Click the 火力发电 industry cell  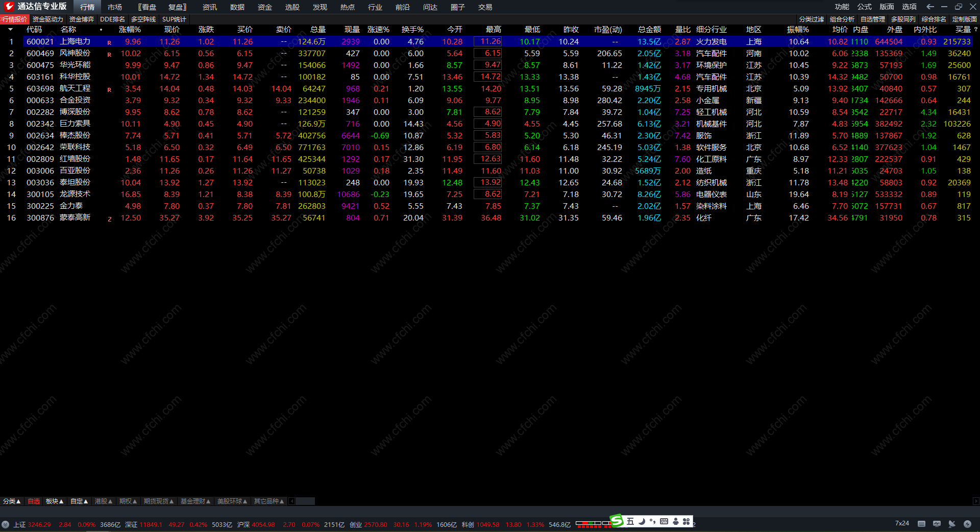click(712, 42)
